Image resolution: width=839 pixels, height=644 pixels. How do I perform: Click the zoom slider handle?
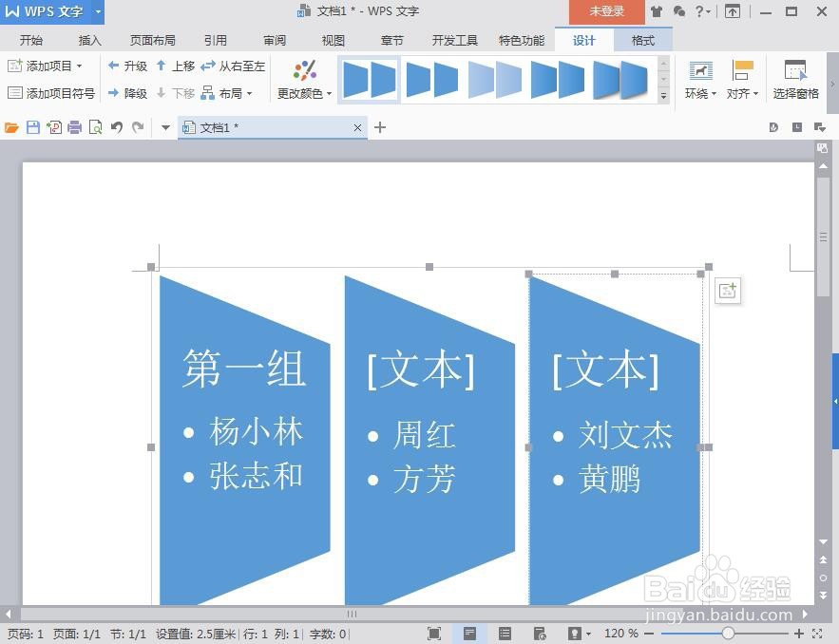[728, 634]
